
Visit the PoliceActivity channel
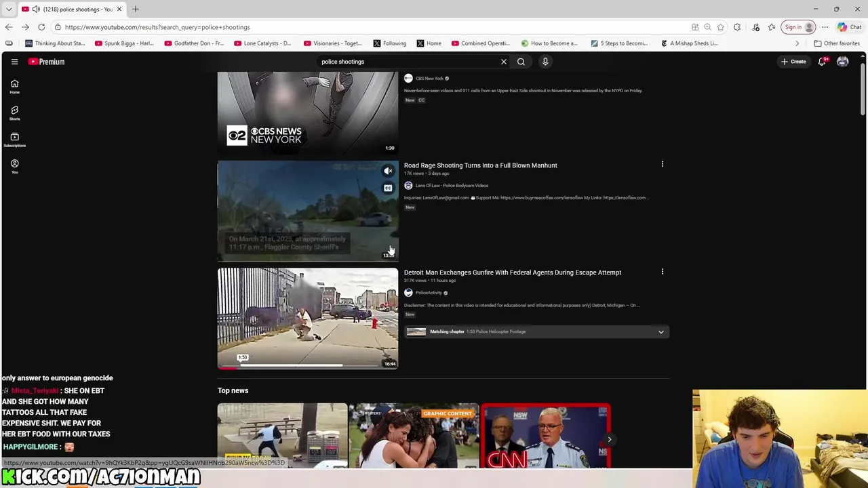coord(429,293)
